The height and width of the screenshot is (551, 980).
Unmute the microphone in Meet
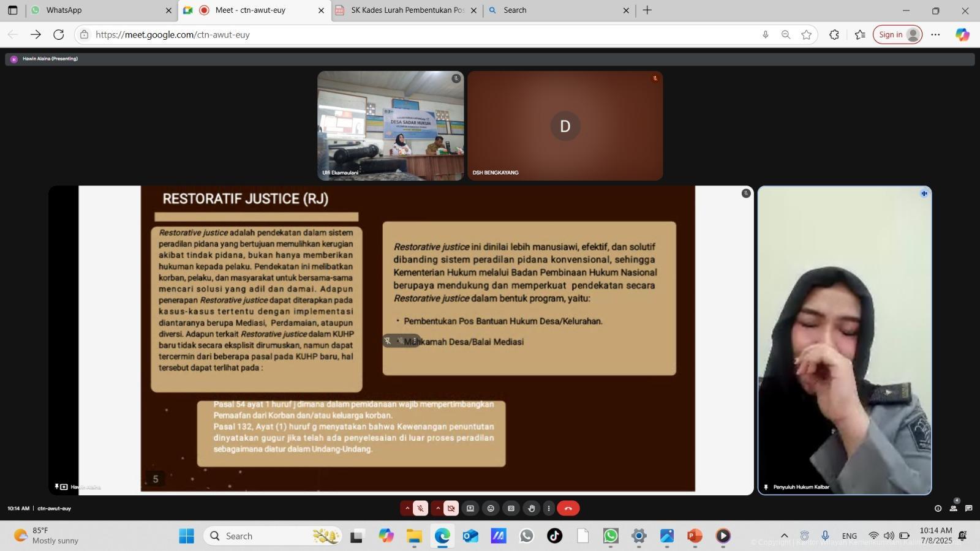(x=421, y=508)
